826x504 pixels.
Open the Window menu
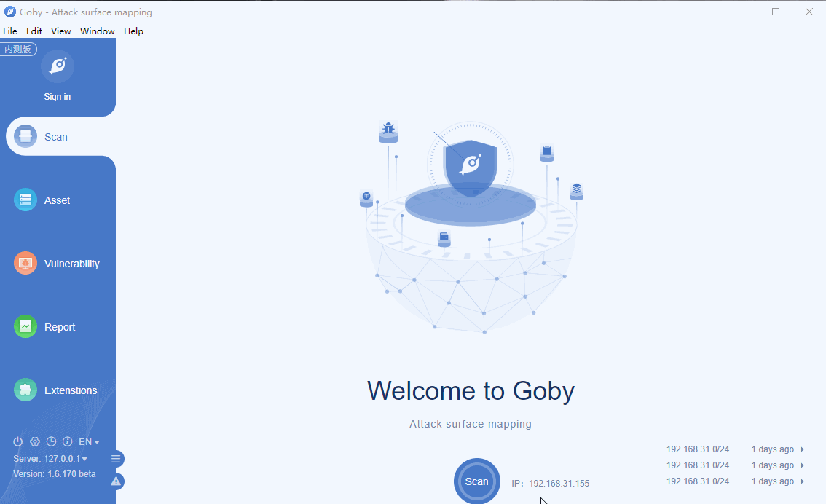click(98, 31)
